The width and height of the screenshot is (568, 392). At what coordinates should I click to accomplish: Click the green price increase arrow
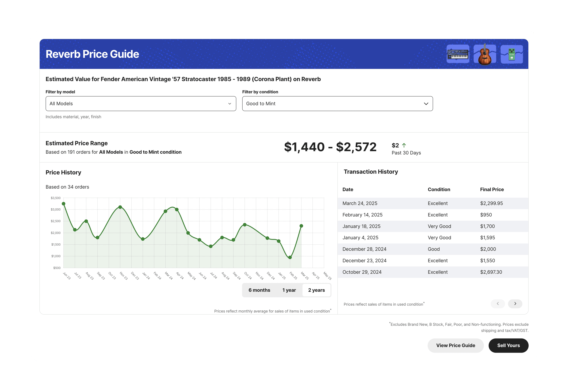[x=404, y=145]
